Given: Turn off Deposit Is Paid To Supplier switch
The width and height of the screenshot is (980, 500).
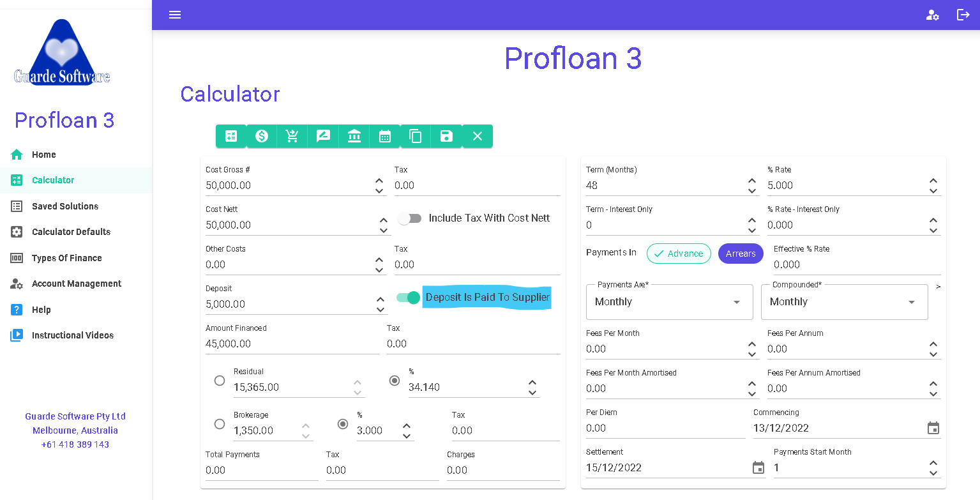Looking at the screenshot, I should coord(409,298).
